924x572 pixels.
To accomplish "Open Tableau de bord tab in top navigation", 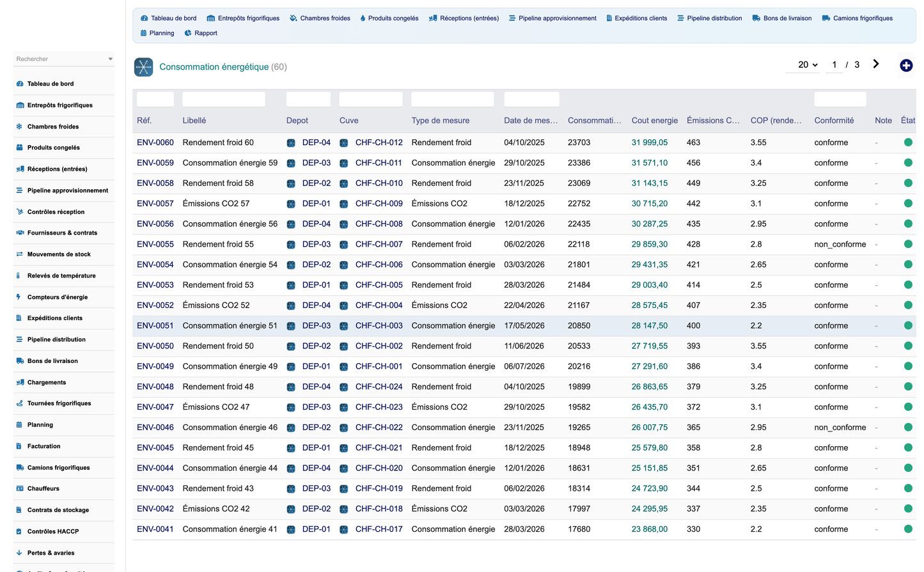I will click(x=168, y=19).
